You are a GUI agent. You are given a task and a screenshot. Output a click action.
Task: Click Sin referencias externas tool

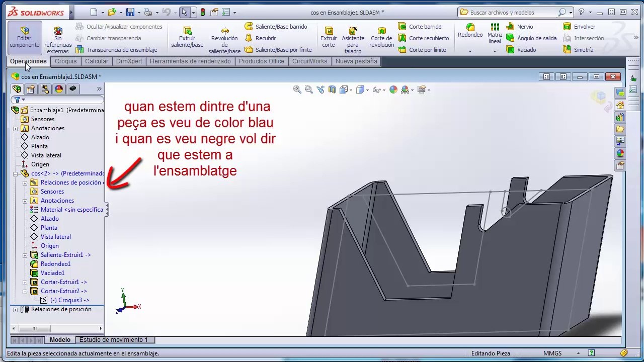click(58, 40)
